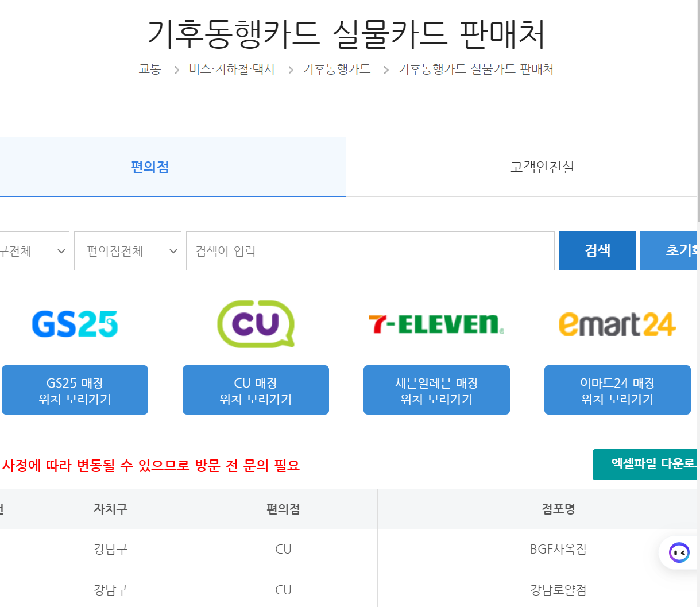The width and height of the screenshot is (700, 607).
Task: Click the 기후동행카드 breadcrumb link
Action: [x=336, y=69]
